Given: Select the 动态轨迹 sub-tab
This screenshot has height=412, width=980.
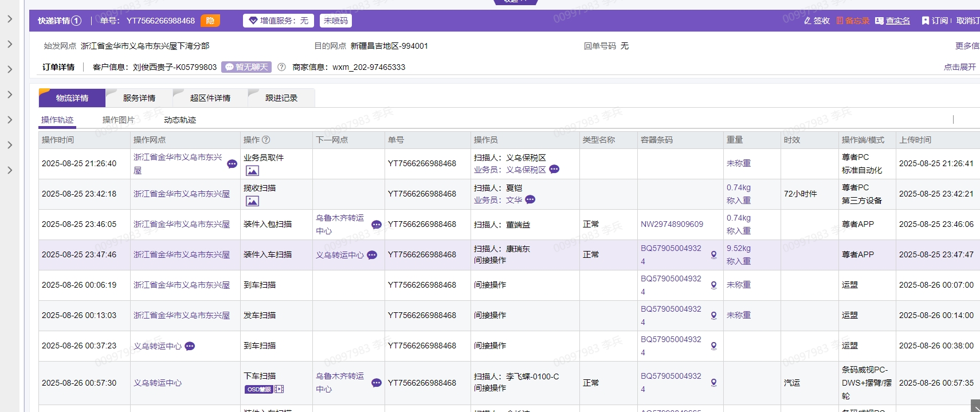Looking at the screenshot, I should (180, 120).
